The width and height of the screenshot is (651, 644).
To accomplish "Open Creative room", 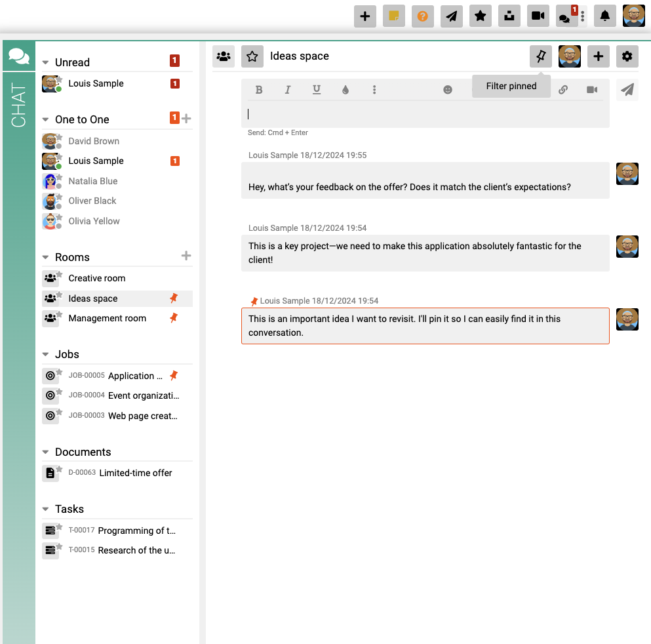I will point(117,278).
